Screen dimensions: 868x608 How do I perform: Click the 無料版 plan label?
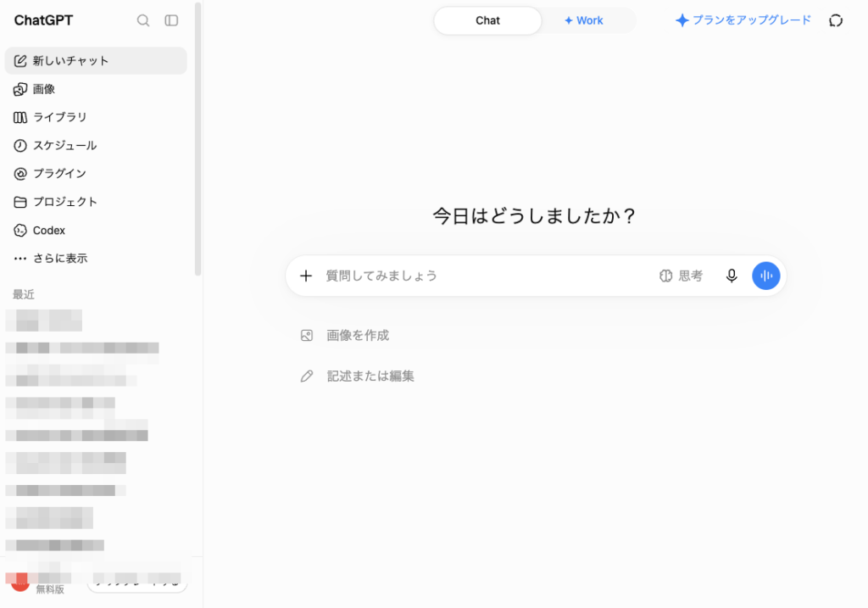[x=50, y=589]
